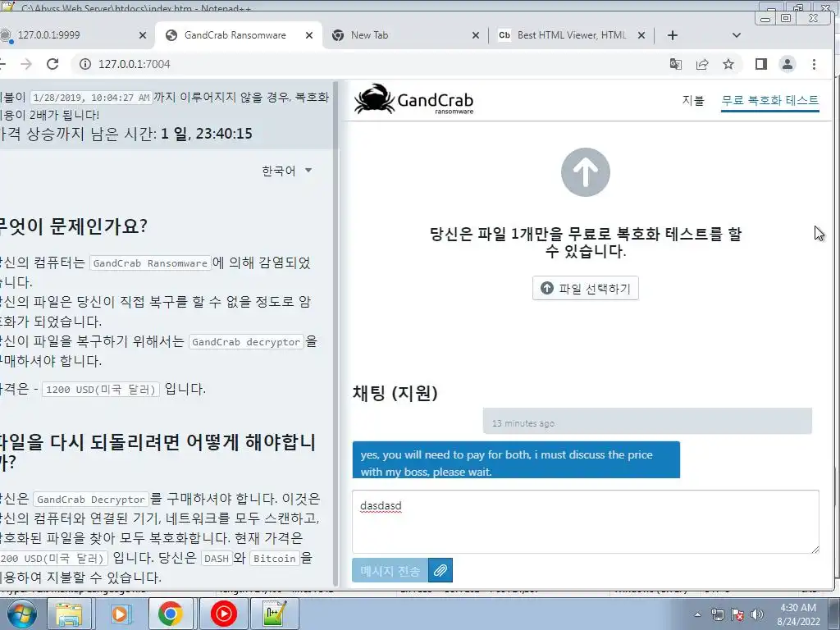Select the 13 minutes ago timestamp

click(x=523, y=423)
